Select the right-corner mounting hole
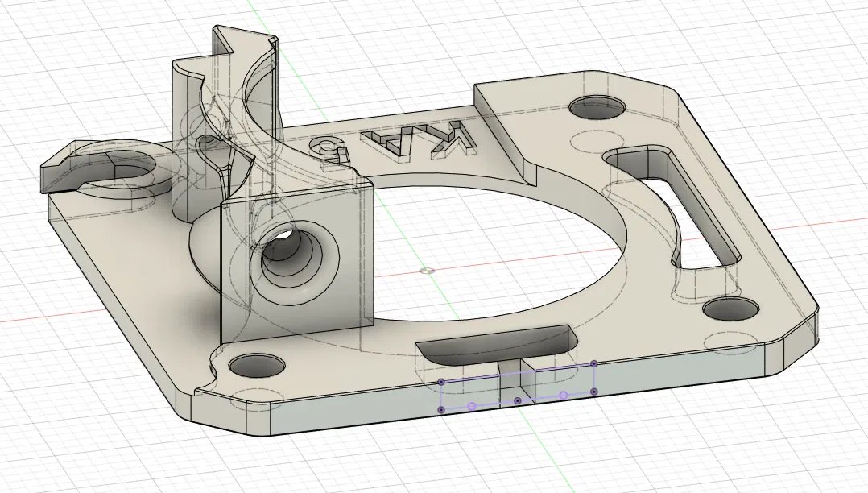The image size is (868, 493). [730, 309]
